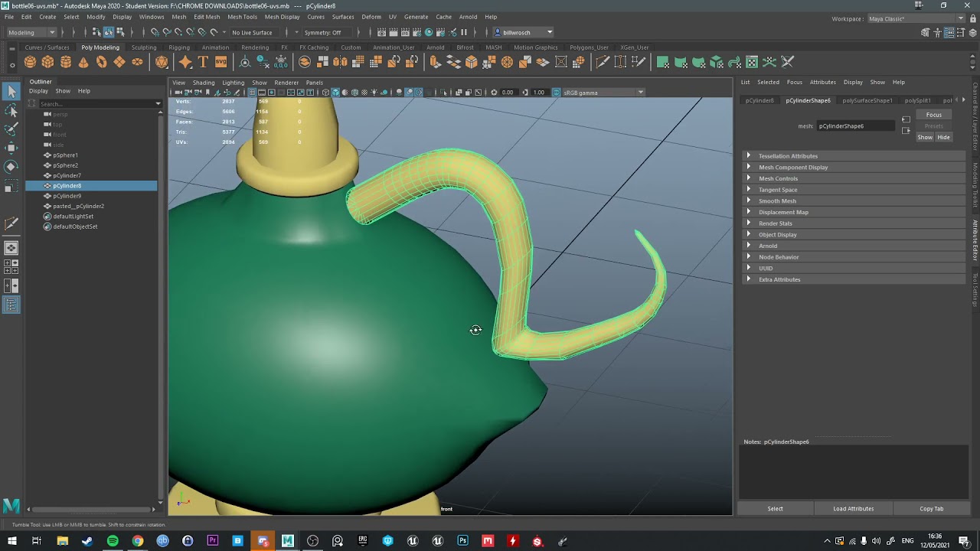Viewport: 980px width, 551px height.
Task: Open the billwrosch account dropdown
Action: point(523,32)
